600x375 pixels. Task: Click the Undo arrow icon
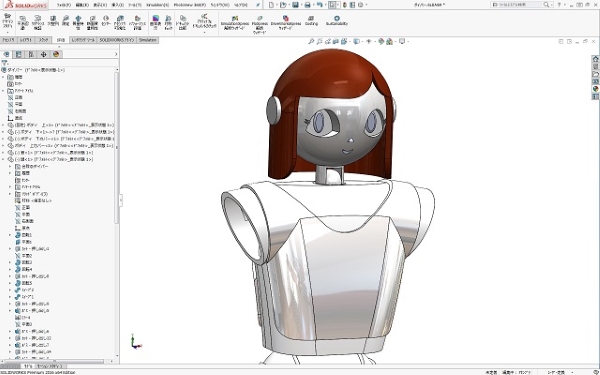(x=320, y=5)
